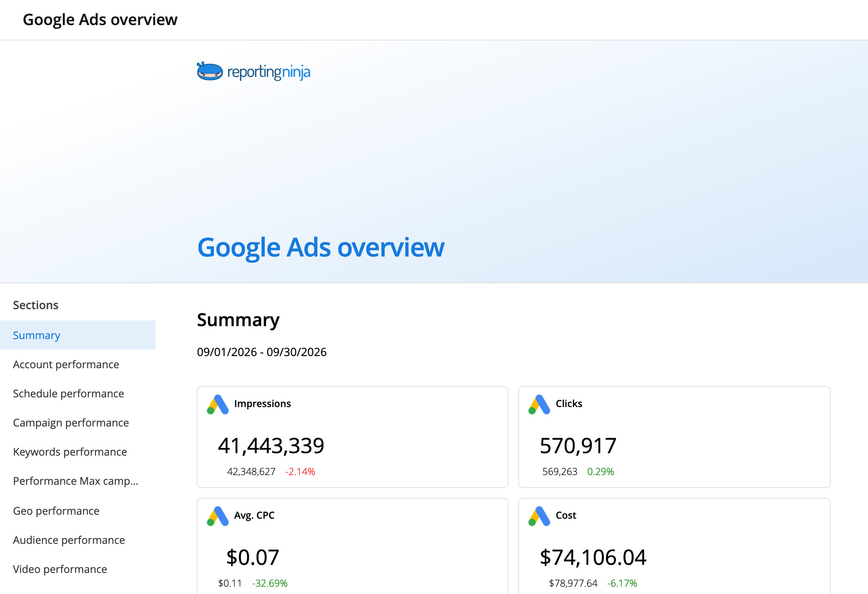Click previous CPC value $0.11
The width and height of the screenshot is (868, 594).
tap(230, 583)
